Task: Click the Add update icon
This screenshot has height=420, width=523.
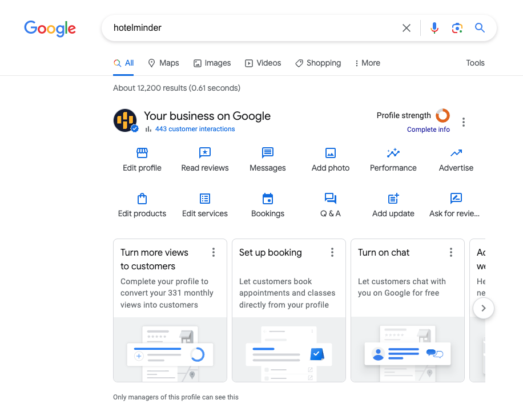Action: click(x=393, y=199)
